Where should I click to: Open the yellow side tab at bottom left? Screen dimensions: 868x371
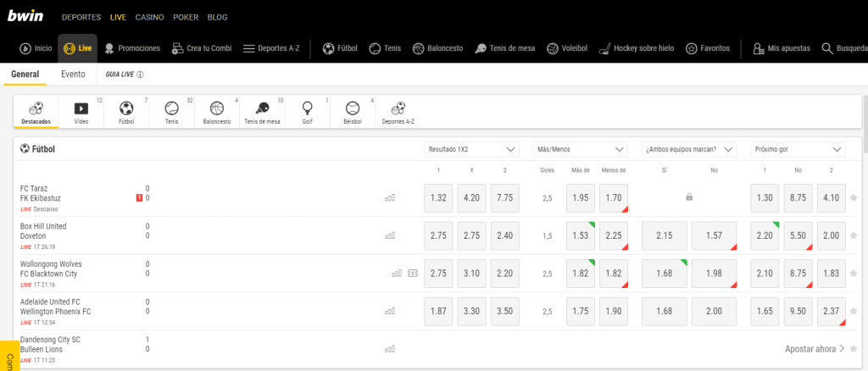(x=9, y=356)
